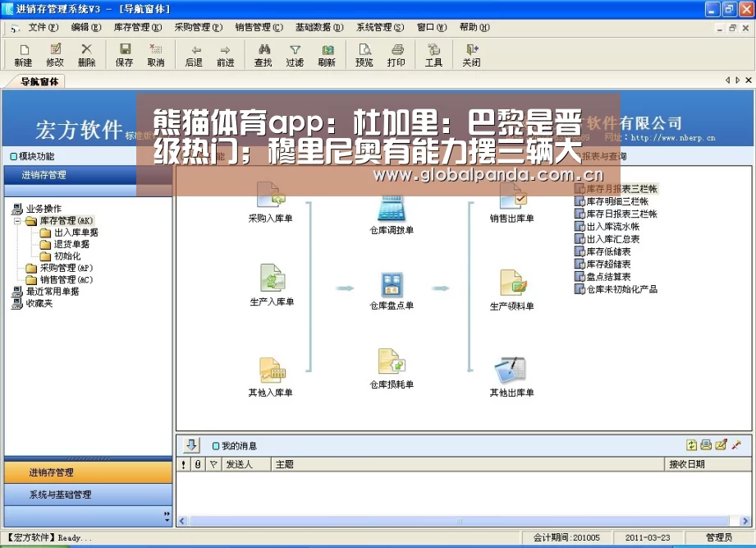
Task: Click the 修改 (Modify) toolbar icon
Action: point(55,55)
